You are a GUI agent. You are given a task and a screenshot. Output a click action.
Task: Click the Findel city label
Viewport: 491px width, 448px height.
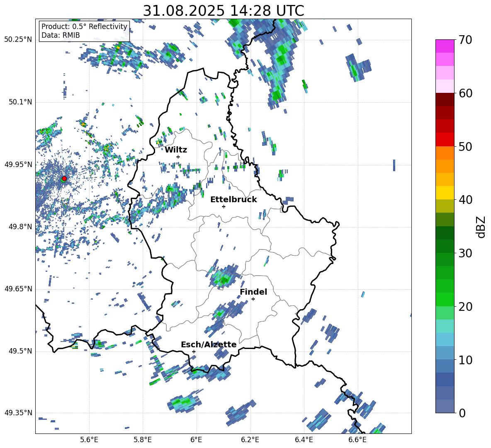point(253,292)
